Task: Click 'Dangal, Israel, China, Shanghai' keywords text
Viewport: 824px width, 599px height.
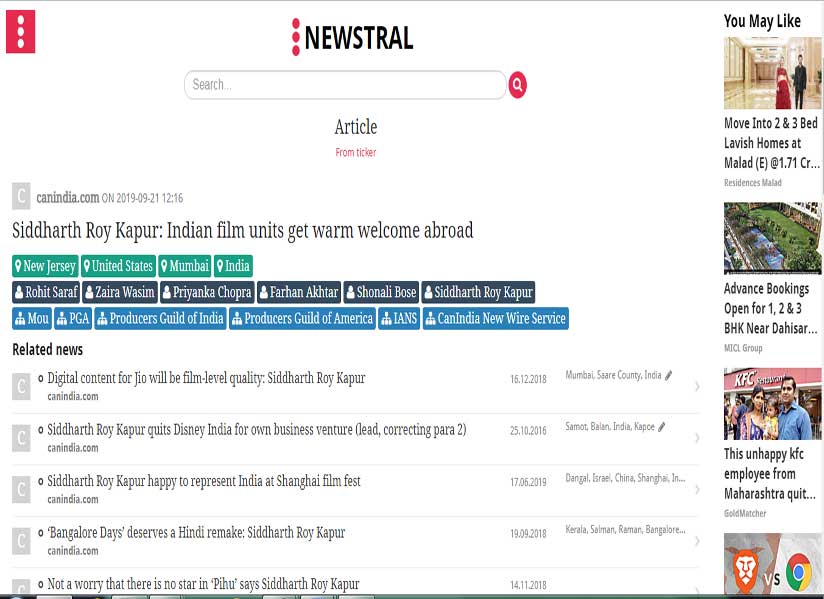Action: (x=625, y=478)
